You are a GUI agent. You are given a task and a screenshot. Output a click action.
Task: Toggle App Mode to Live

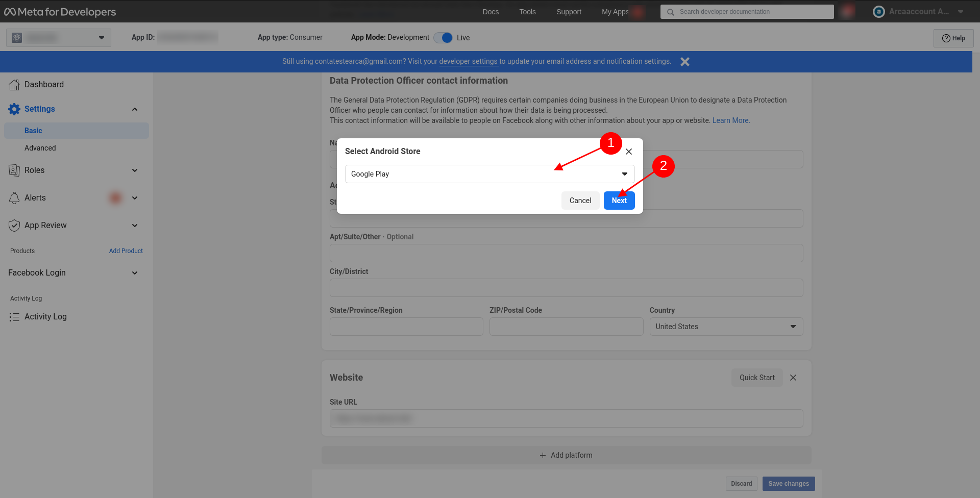[443, 38]
